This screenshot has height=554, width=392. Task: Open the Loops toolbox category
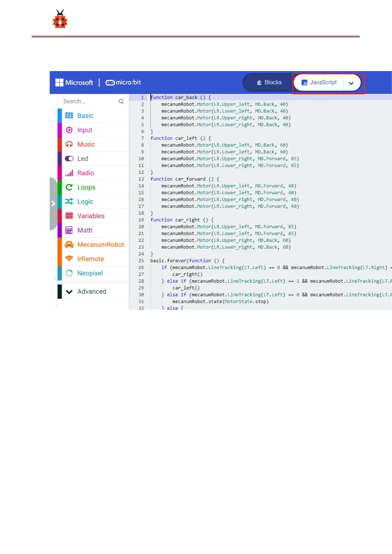point(93,187)
